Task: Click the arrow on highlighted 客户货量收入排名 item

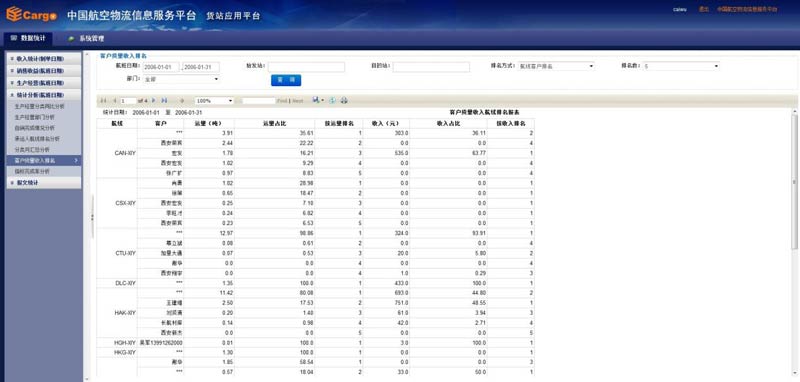Action: pos(76,161)
